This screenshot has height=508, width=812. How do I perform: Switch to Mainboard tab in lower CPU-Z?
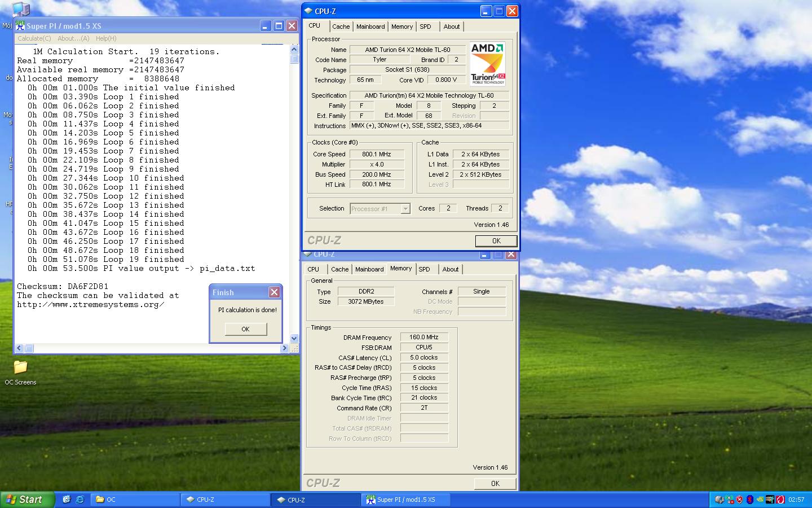[369, 269]
